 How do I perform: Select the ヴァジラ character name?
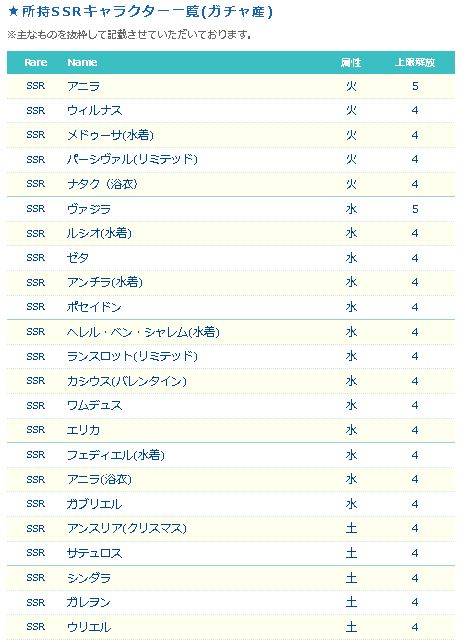(89, 209)
